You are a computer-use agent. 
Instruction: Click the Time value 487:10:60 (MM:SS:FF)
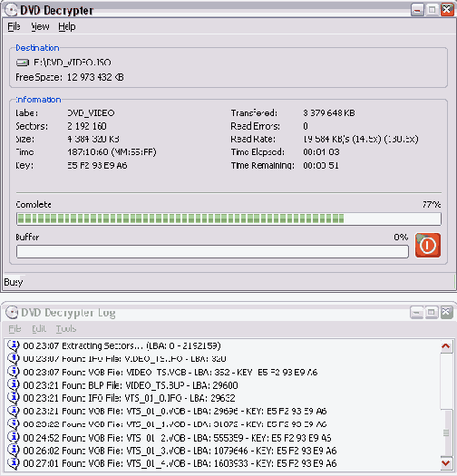(x=112, y=152)
